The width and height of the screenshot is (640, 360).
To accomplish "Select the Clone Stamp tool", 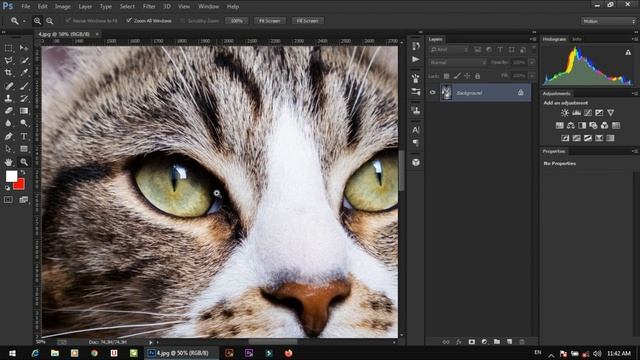I will 8,98.
